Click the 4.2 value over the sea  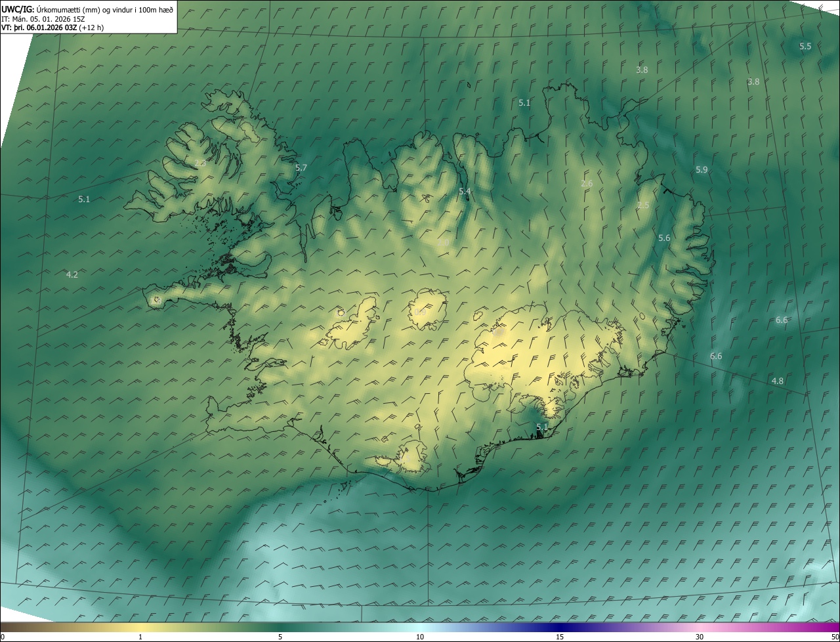tap(72, 275)
